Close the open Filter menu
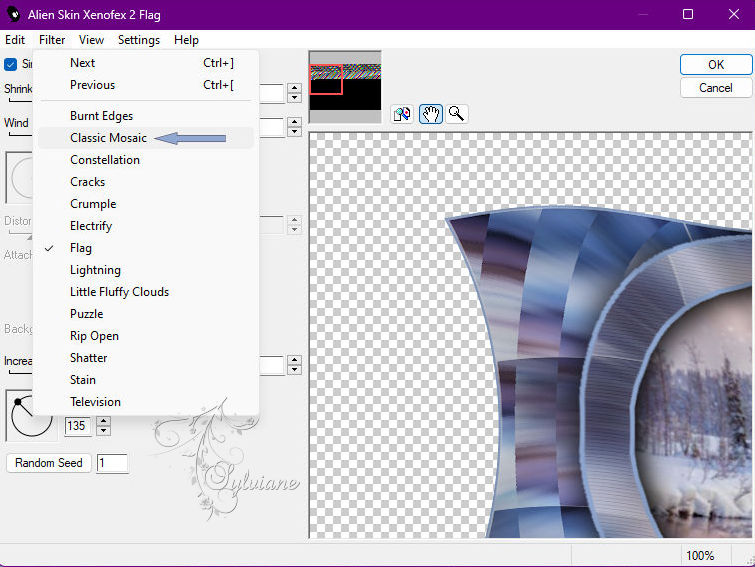Image resolution: width=755 pixels, height=567 pixels. pyautogui.click(x=52, y=40)
